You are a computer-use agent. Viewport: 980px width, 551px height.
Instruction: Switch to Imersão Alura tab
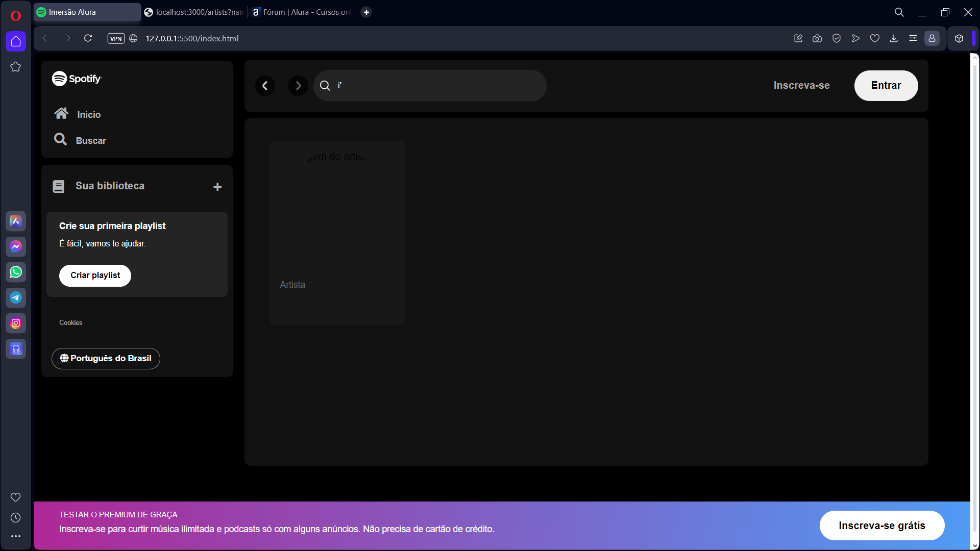click(87, 12)
